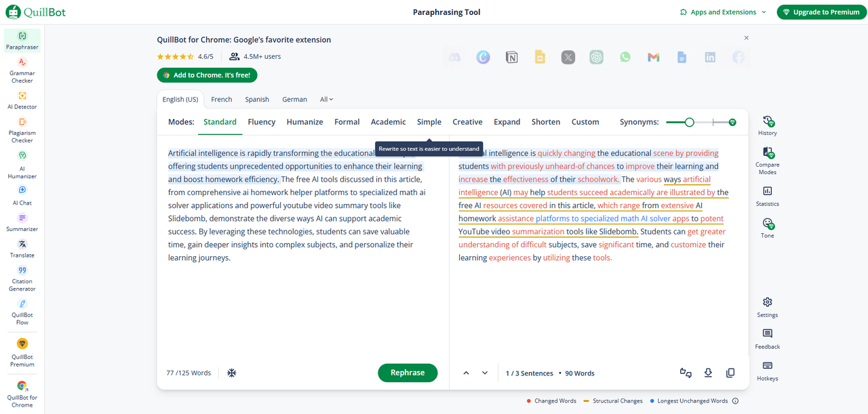
Task: Click the Rephrase button
Action: [x=408, y=373]
